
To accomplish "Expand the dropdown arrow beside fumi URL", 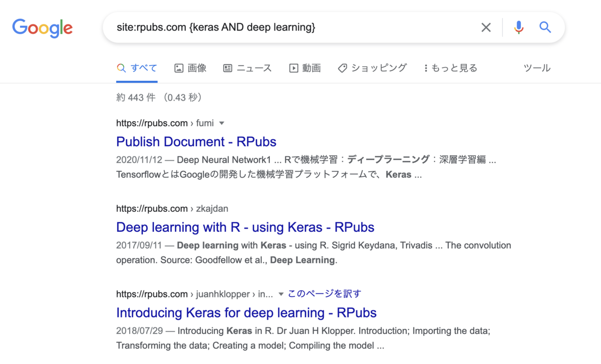I will tap(222, 123).
